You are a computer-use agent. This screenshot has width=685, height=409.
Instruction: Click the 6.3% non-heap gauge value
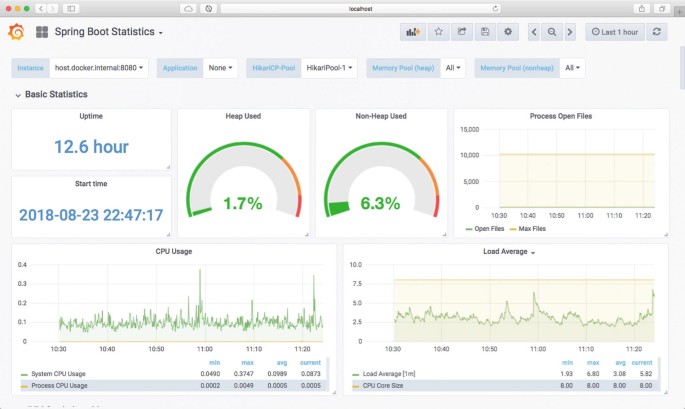pos(380,203)
